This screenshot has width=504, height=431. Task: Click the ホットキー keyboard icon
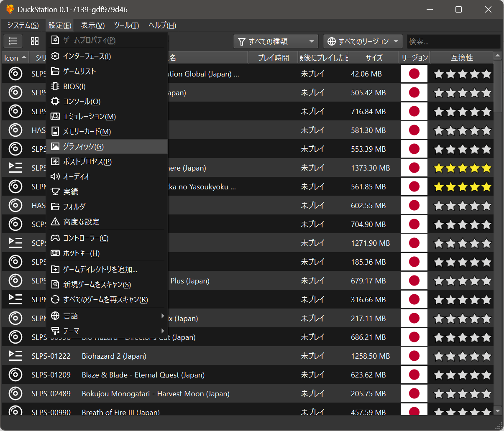click(x=55, y=253)
